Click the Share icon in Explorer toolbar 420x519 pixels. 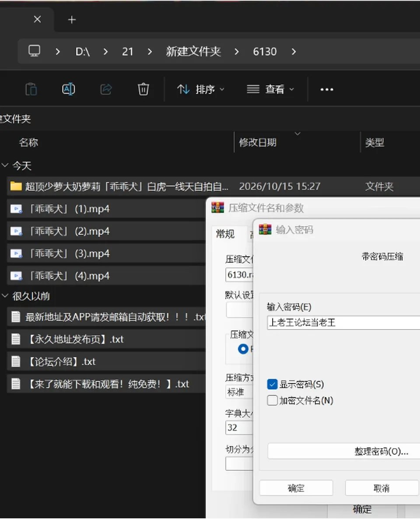click(x=106, y=89)
